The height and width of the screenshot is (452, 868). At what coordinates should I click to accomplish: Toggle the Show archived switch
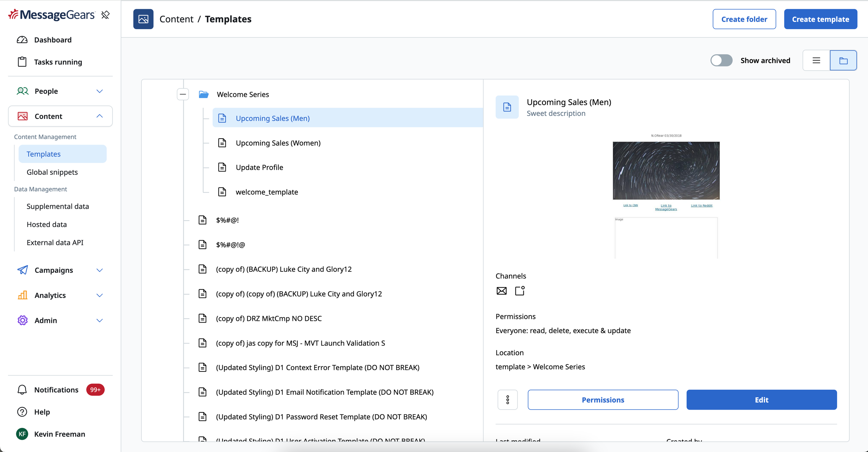pyautogui.click(x=722, y=60)
